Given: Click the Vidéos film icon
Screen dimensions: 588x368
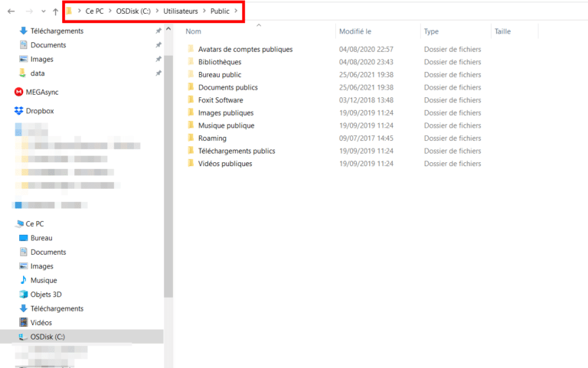Looking at the screenshot, I should [x=23, y=322].
